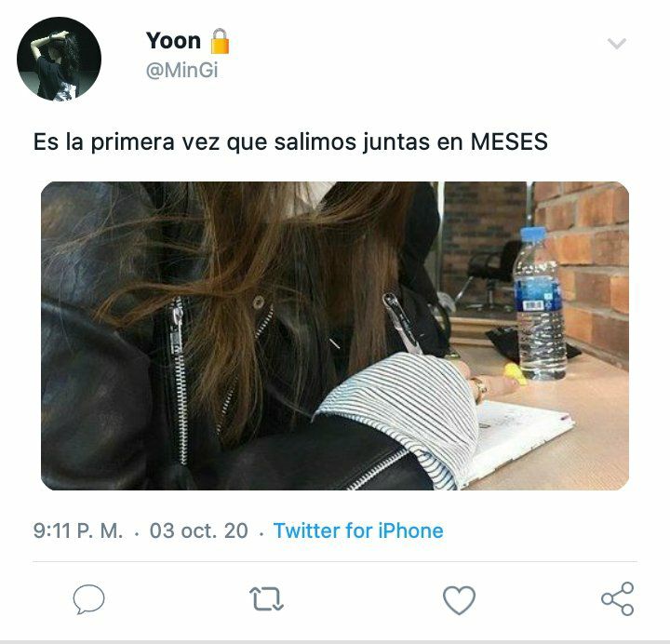Click the 9:11 P. M. timestamp

point(78,530)
